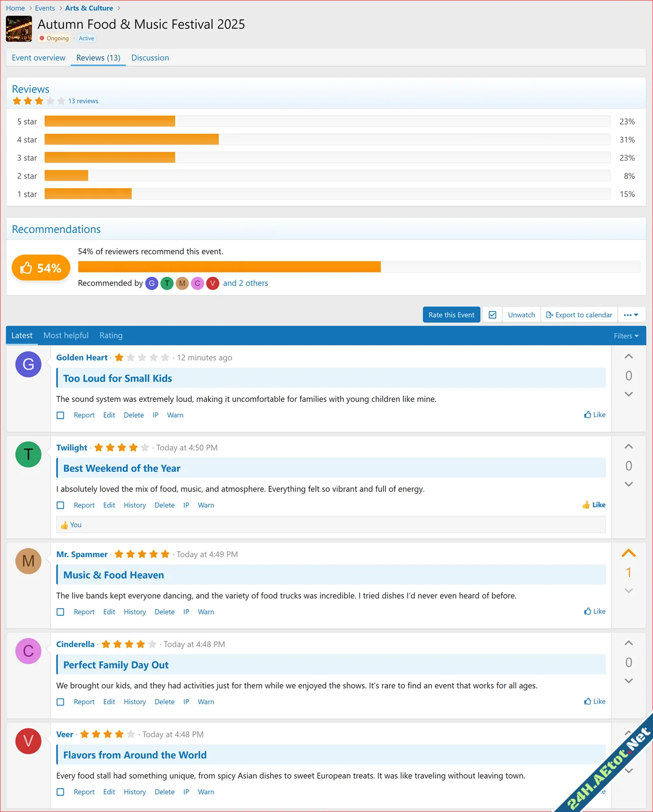Screen dimensions: 653x812
Task: Select checkbox on Veer's review
Action: pyautogui.click(x=60, y=792)
